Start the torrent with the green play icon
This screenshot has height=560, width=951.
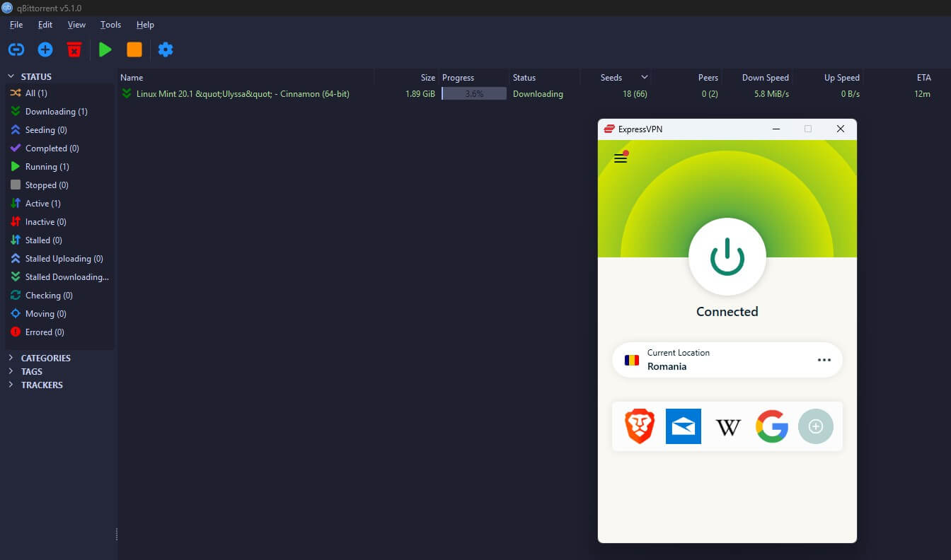click(105, 49)
